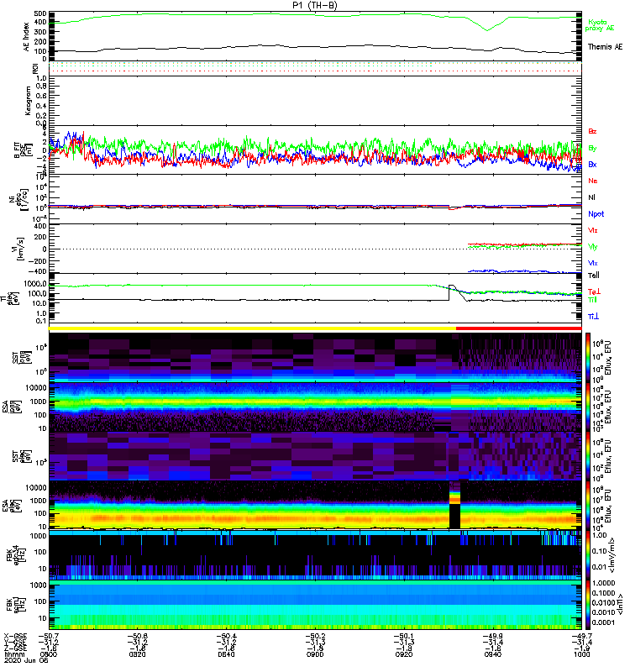The width and height of the screenshot is (630, 672).
Task: Click the yellow segment of the region bar
Action: 253,328
